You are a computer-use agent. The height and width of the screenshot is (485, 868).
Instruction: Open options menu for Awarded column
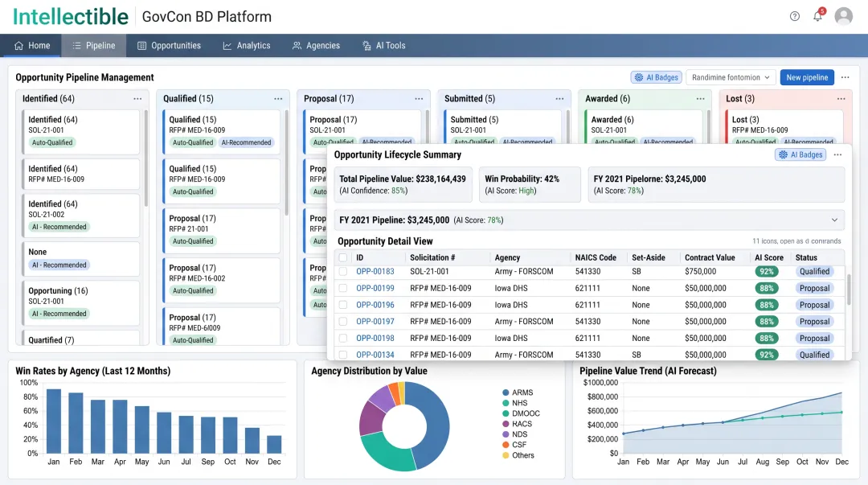(x=700, y=99)
